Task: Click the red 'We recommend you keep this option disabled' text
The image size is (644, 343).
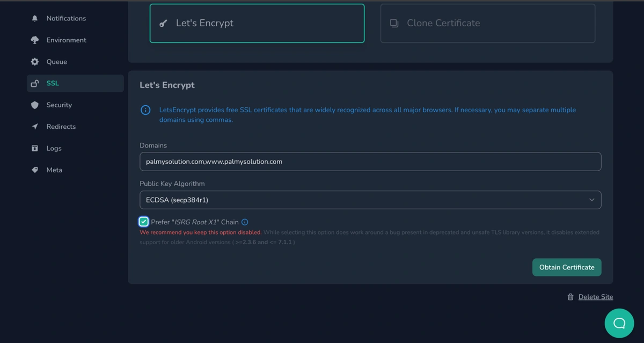Action: 201,232
